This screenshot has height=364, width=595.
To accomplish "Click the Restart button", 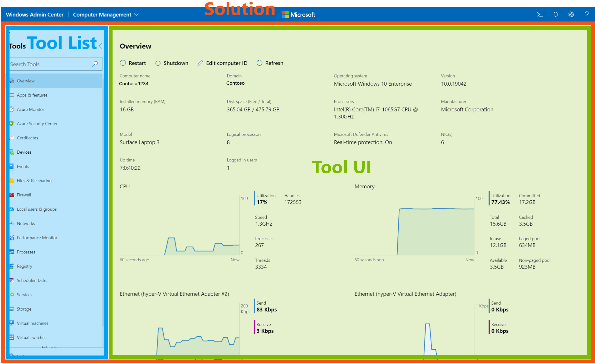I will tap(134, 63).
